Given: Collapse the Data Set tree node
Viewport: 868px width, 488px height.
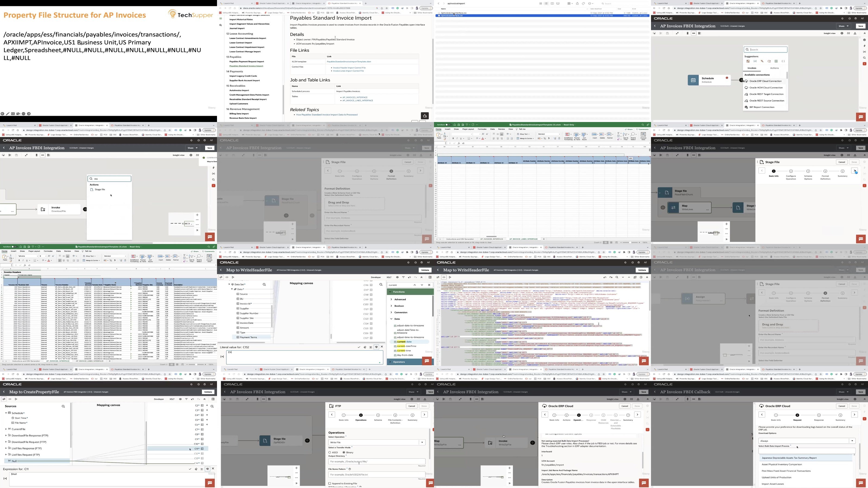Looking at the screenshot, I should tap(229, 284).
